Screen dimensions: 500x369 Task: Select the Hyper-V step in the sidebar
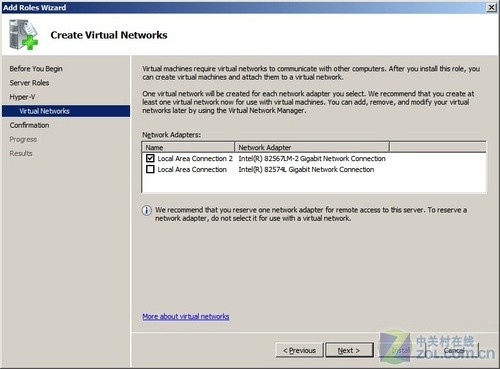[x=22, y=97]
